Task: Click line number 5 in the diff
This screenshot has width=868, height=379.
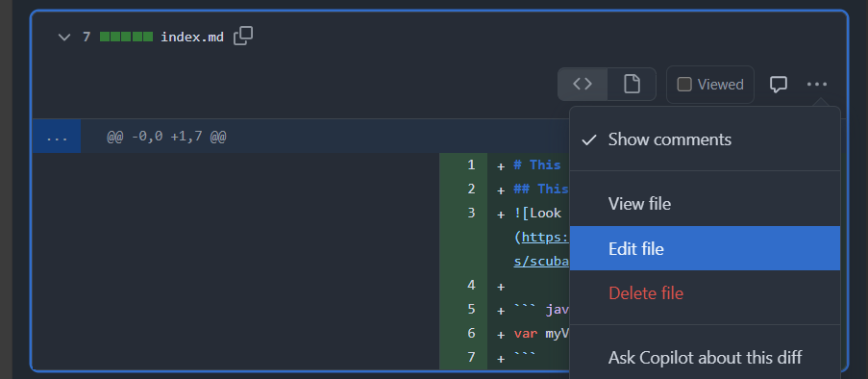Action: click(471, 309)
